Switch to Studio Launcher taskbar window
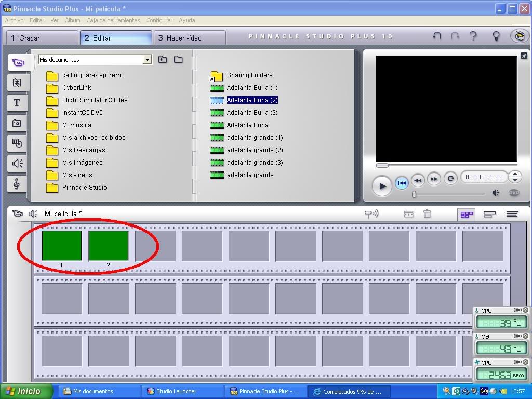Screen dimensions: 532x399 [182, 391]
